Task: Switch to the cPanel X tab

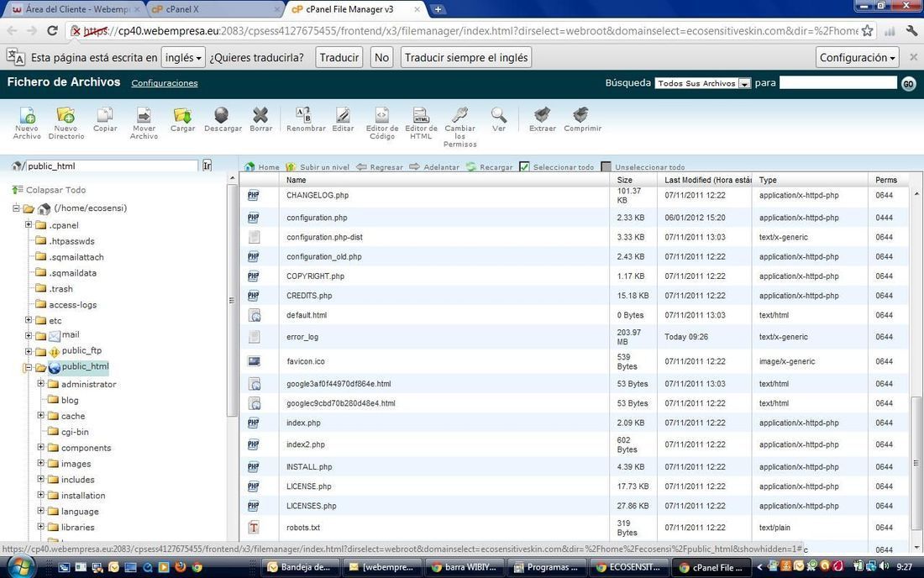Action: tap(213, 9)
